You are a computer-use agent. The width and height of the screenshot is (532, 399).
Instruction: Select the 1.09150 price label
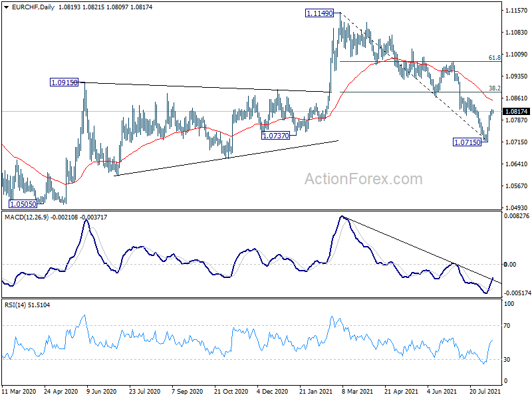click(x=64, y=82)
